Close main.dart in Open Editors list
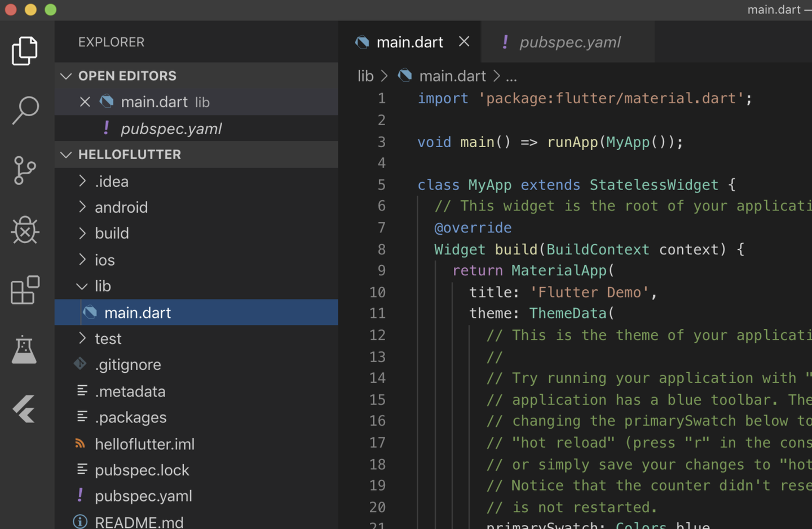Image resolution: width=812 pixels, height=529 pixels. (85, 102)
